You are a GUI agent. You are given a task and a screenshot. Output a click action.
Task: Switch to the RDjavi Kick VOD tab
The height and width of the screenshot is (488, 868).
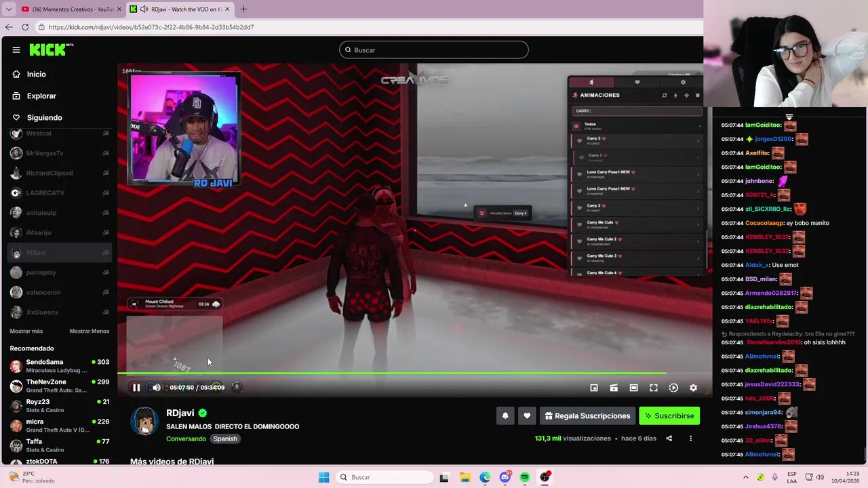click(181, 9)
